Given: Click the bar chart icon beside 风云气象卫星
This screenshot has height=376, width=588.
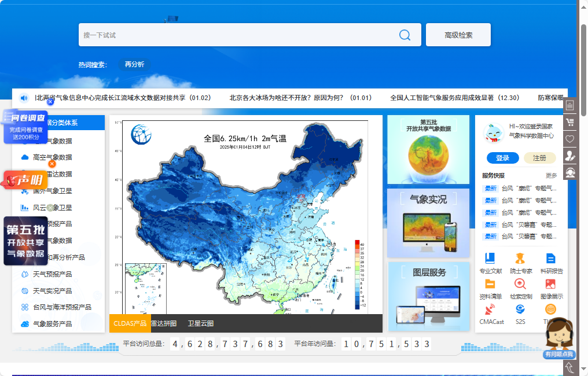Looking at the screenshot, I should 25,207.
